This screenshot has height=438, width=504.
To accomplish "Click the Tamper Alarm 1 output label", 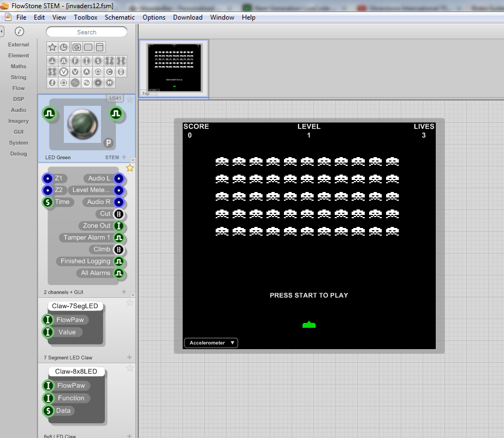I will point(87,238).
